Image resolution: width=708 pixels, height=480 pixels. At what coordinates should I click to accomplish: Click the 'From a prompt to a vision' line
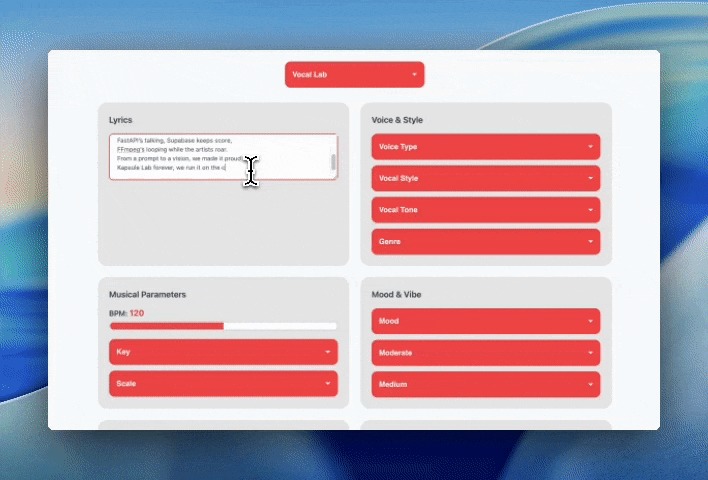(x=180, y=158)
